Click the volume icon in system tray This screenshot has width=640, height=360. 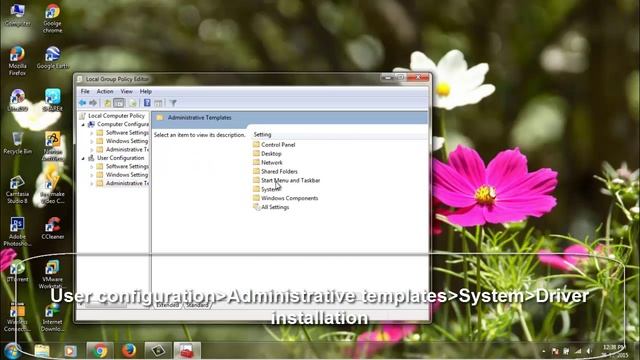589,351
